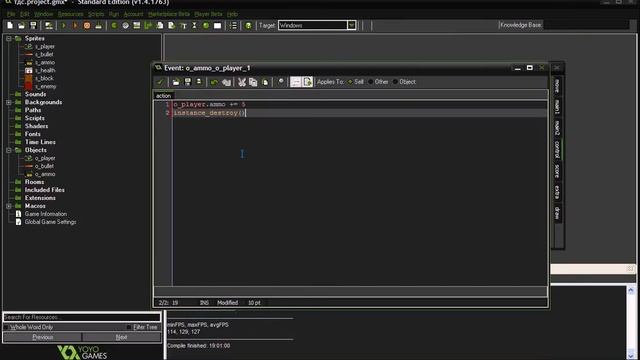The width and height of the screenshot is (640, 360).
Task: Switch to the draw actions tab
Action: pyautogui.click(x=557, y=213)
